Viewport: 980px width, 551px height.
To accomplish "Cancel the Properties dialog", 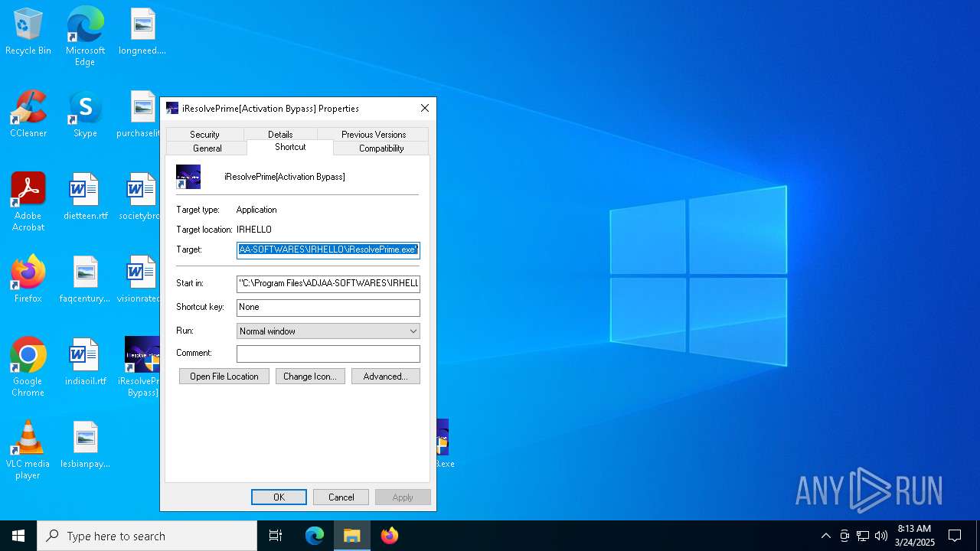I will (x=341, y=497).
